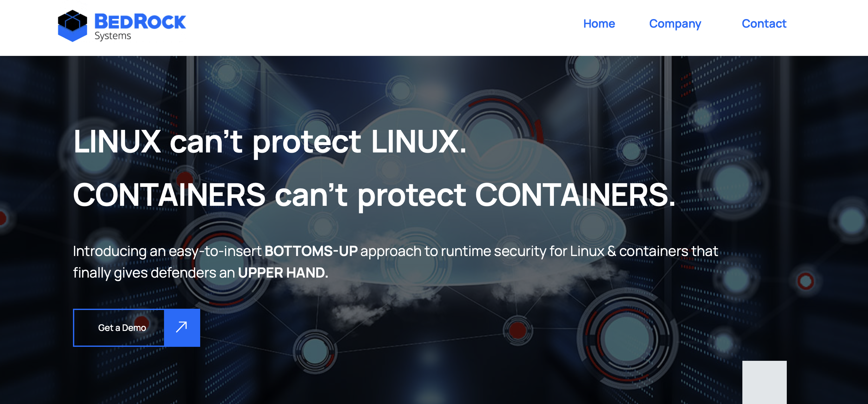Click the Systems text under BedRock logo
The height and width of the screenshot is (404, 868).
point(113,36)
